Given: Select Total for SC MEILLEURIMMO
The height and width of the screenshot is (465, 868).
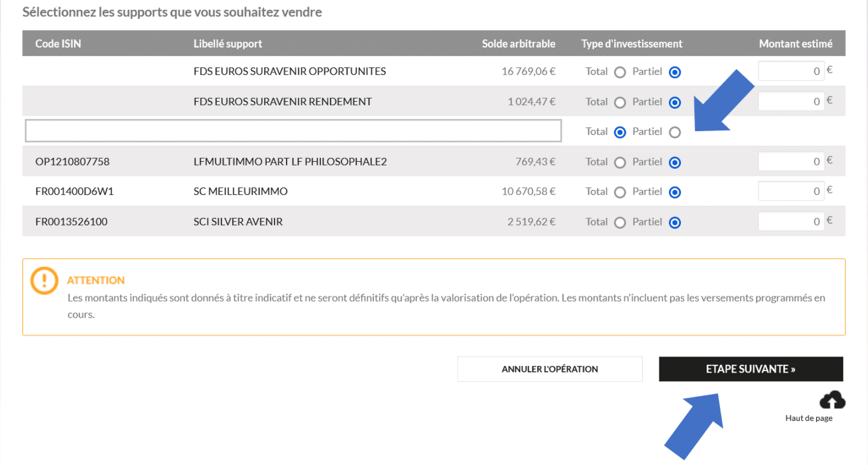Looking at the screenshot, I should pos(619,192).
